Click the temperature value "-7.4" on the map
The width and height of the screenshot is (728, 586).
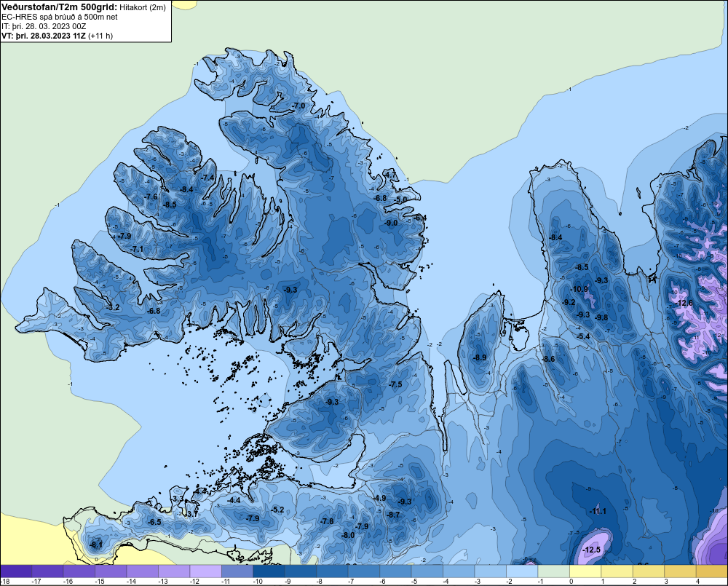coord(207,178)
